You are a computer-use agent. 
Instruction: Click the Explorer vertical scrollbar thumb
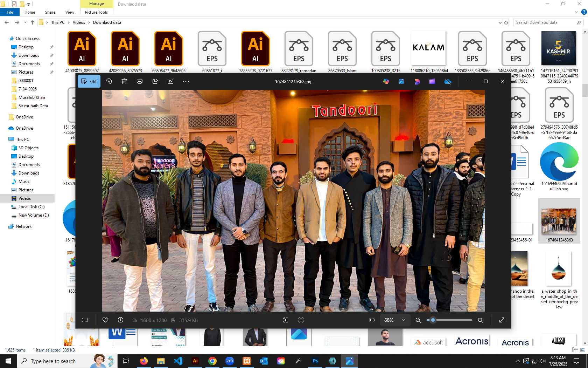point(585,90)
